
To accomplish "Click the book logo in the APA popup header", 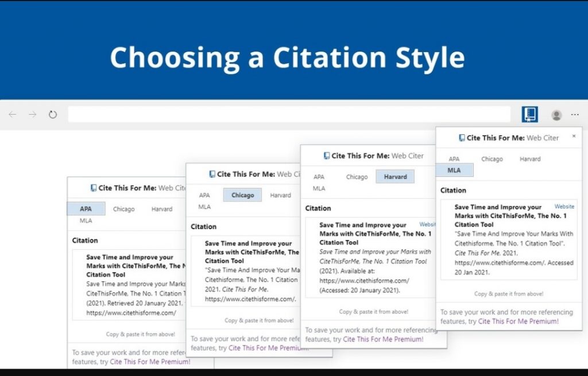I will point(94,188).
